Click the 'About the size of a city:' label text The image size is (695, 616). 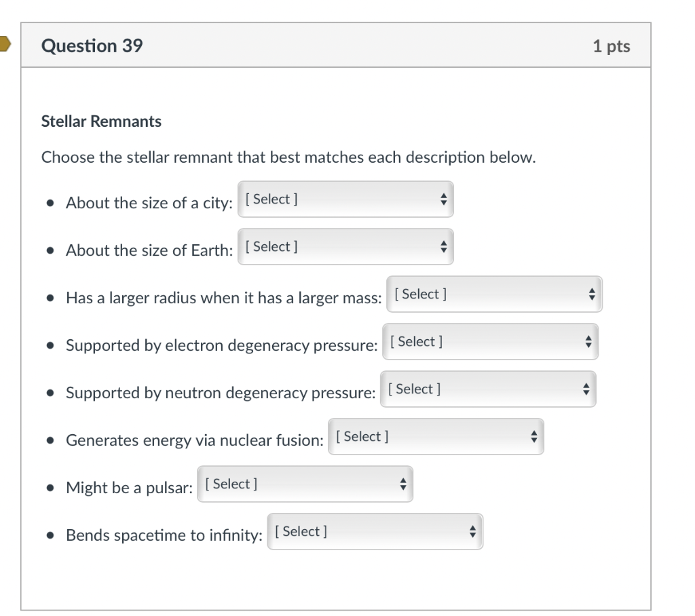[149, 203]
